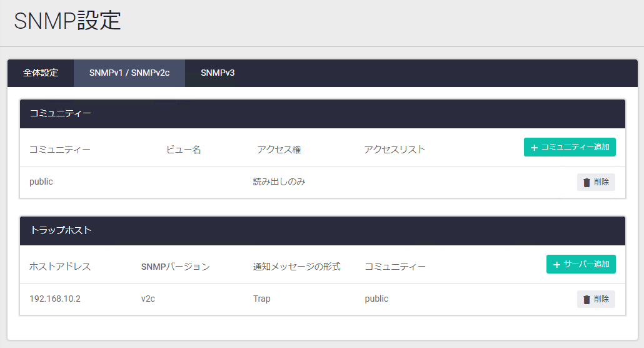
Task: Select the 読み出しのみ access value
Action: (x=279, y=182)
